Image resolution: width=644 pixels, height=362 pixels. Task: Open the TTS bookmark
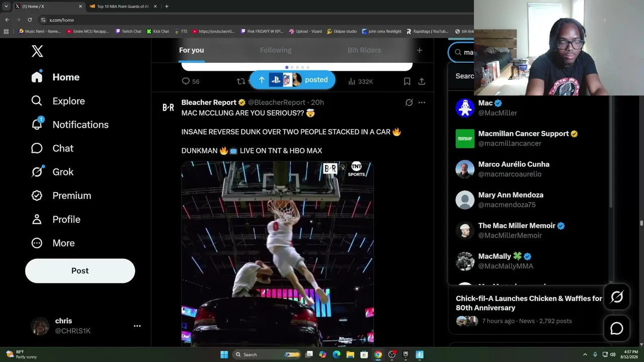point(181,32)
